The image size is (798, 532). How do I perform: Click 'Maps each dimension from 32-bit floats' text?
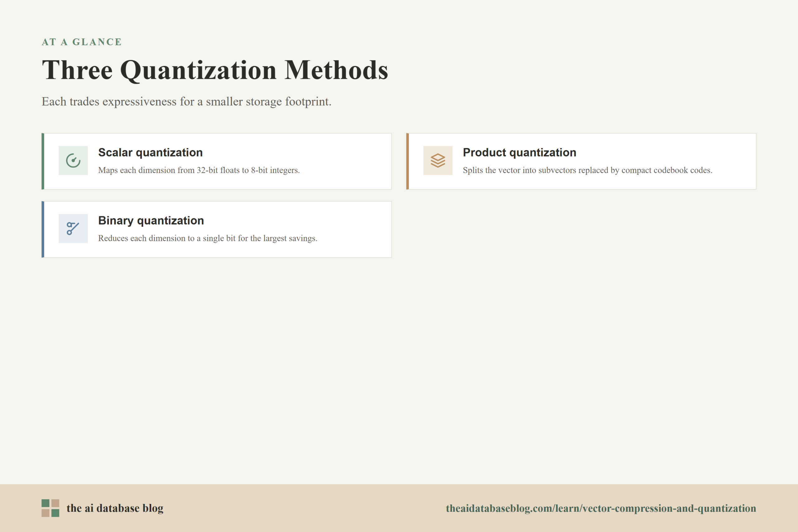click(x=199, y=170)
